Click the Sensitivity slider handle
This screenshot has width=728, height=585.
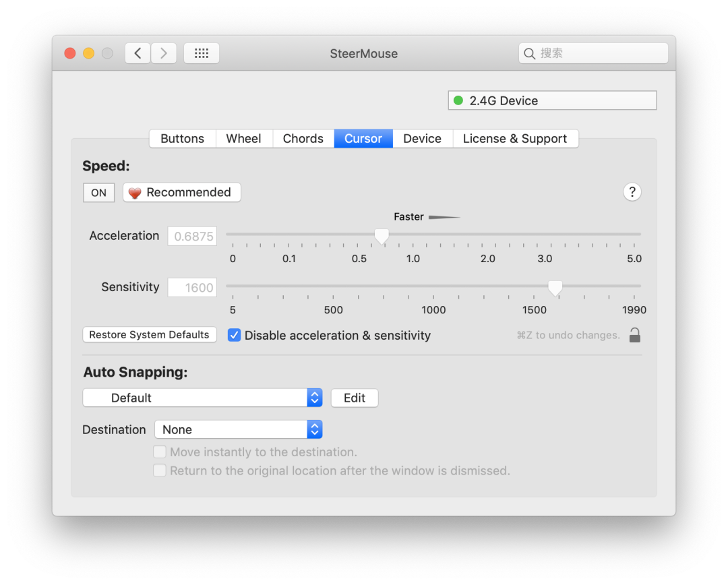pyautogui.click(x=555, y=288)
